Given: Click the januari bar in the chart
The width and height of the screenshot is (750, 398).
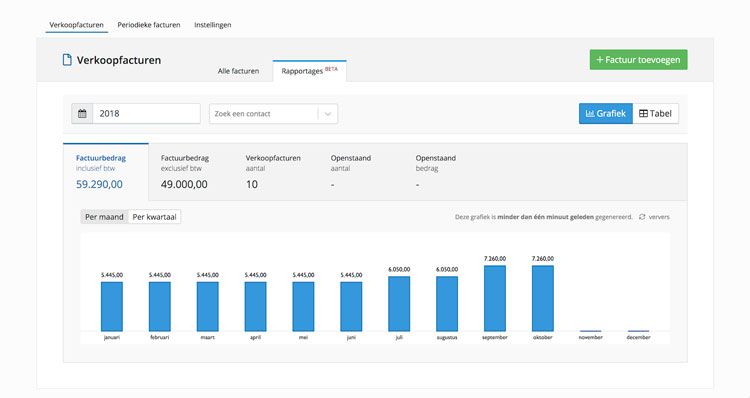Looking at the screenshot, I should click(112, 307).
